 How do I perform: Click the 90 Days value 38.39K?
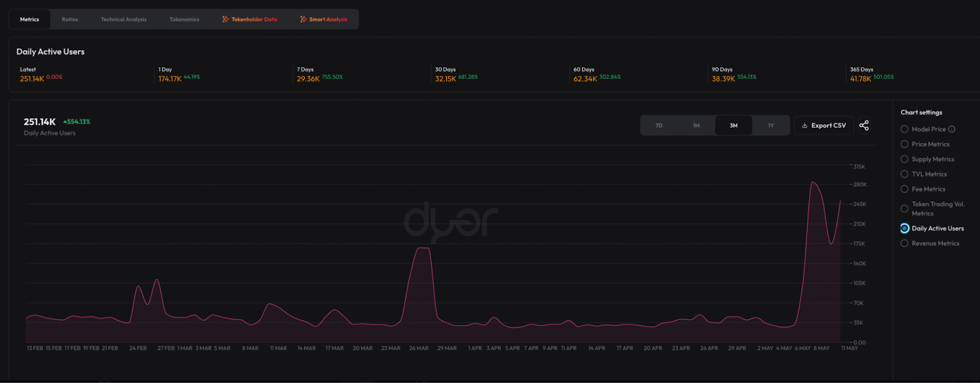coord(723,79)
